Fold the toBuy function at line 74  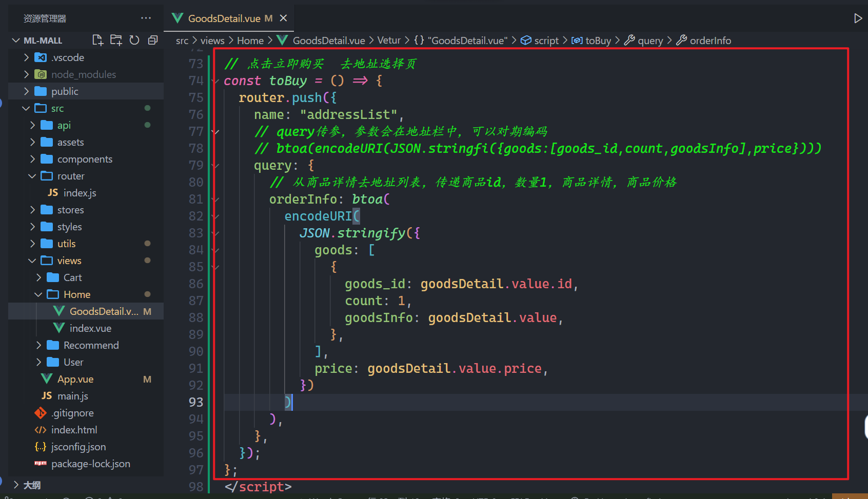tap(216, 81)
